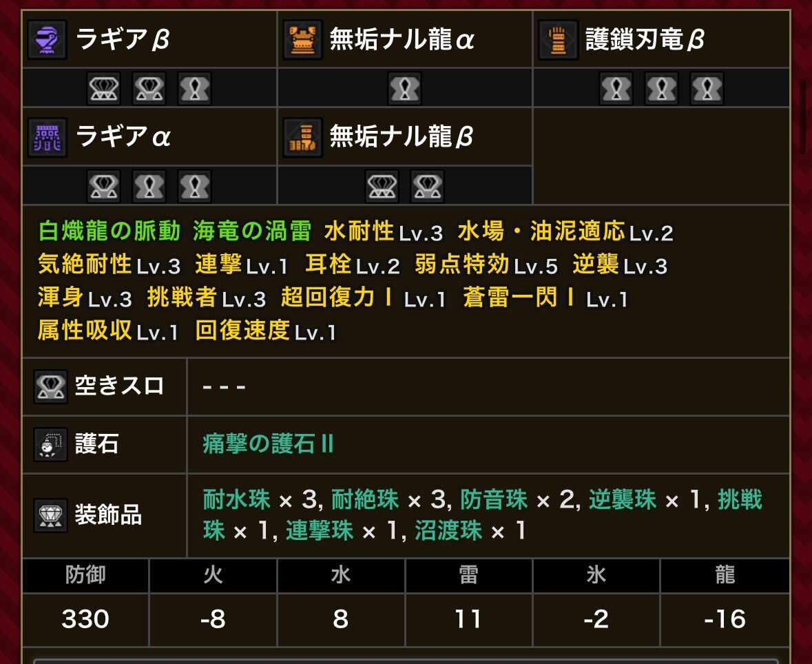The height and width of the screenshot is (664, 812).
Task: Click the 海竜の渦雷 set skill
Action: [251, 231]
